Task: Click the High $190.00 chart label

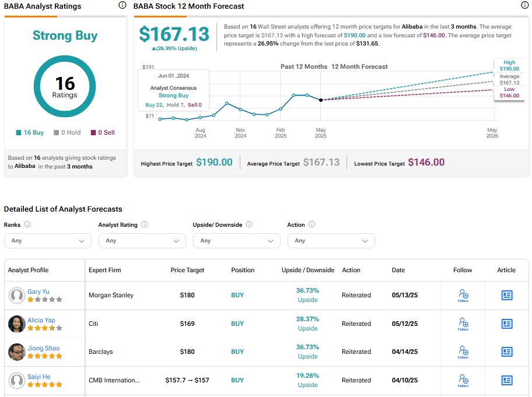Action: tap(509, 65)
